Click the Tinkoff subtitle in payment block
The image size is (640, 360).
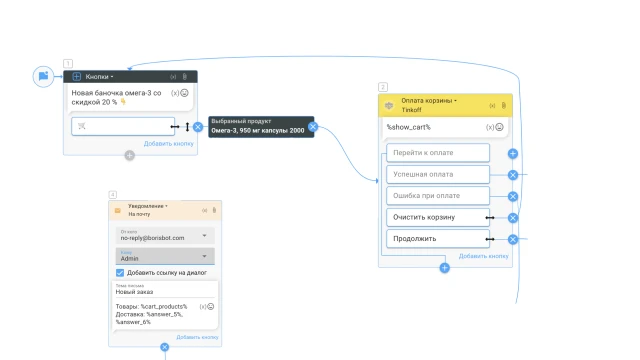[x=411, y=110]
